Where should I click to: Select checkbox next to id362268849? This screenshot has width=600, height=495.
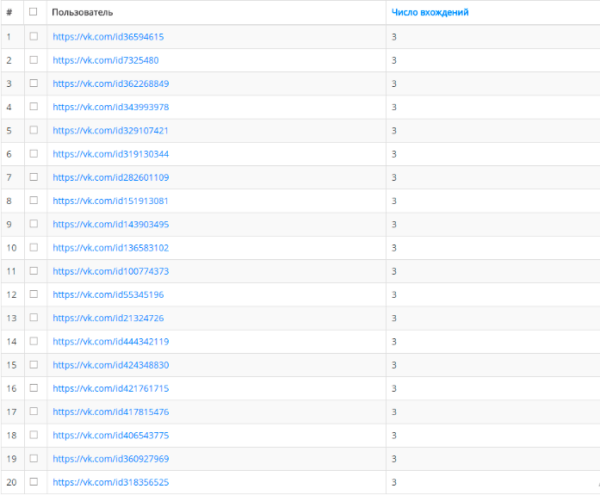tap(34, 83)
